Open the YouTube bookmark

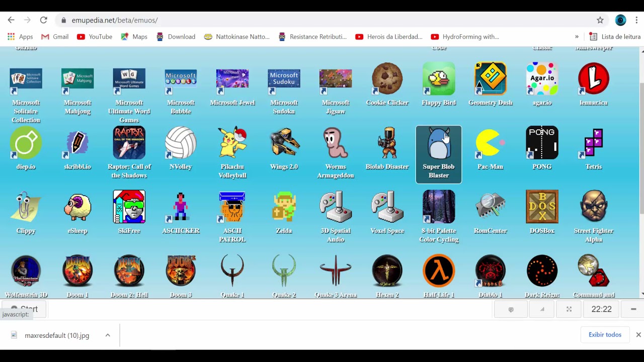pos(95,37)
